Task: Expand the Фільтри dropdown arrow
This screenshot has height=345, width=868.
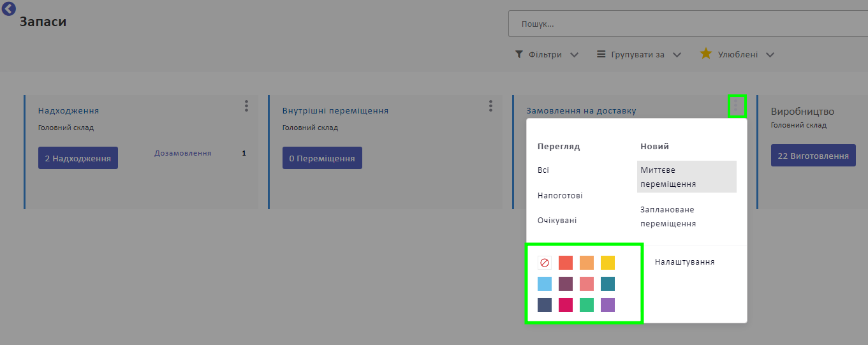Action: pyautogui.click(x=574, y=55)
